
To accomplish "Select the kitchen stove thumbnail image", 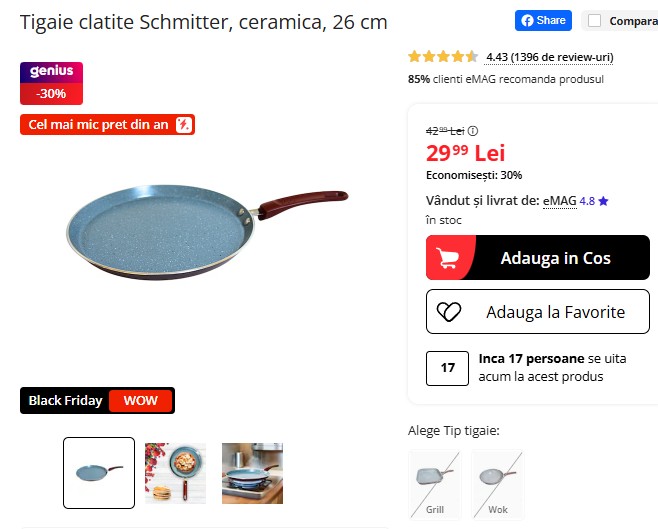I will coord(252,473).
